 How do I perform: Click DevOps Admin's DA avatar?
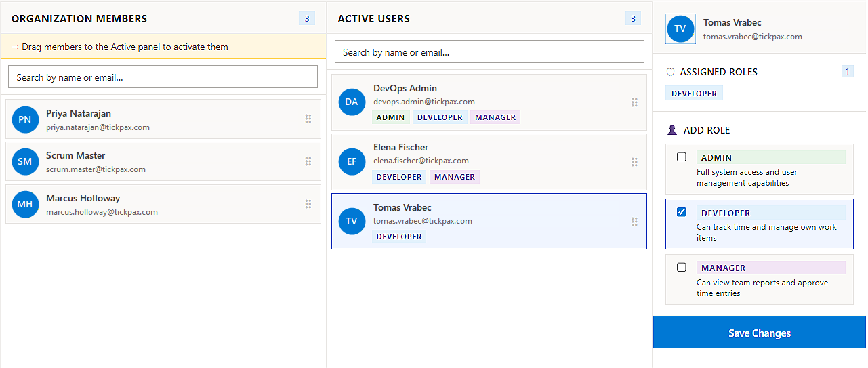coord(352,102)
